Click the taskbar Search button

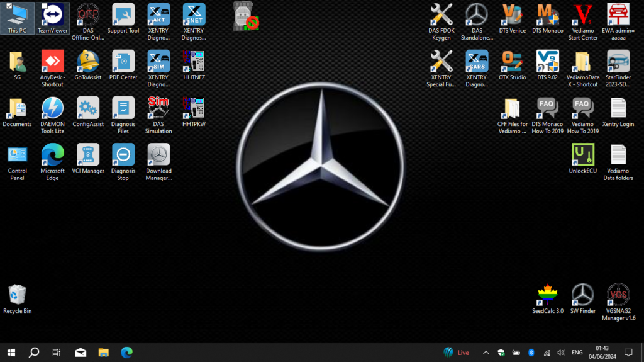tap(34, 353)
